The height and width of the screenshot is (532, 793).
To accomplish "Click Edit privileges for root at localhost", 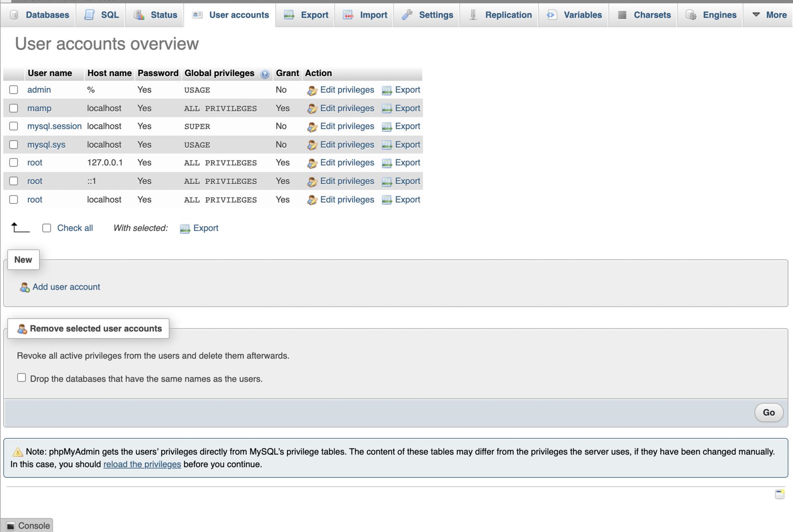I will point(347,200).
